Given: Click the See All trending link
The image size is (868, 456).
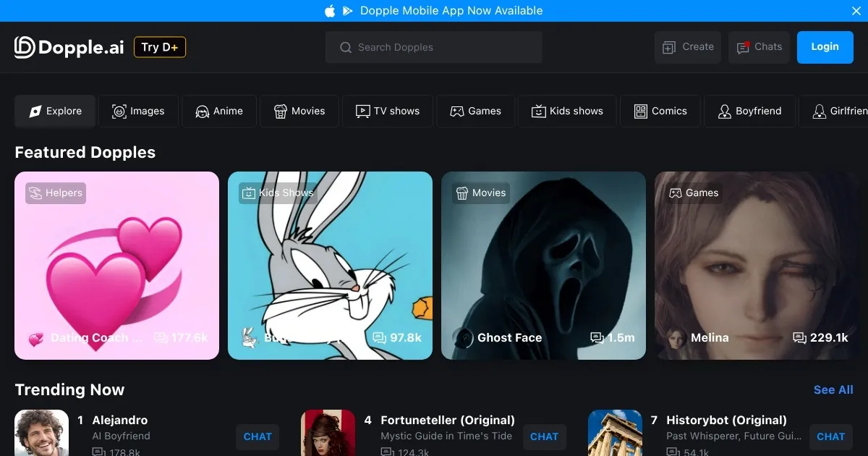Looking at the screenshot, I should pyautogui.click(x=833, y=389).
